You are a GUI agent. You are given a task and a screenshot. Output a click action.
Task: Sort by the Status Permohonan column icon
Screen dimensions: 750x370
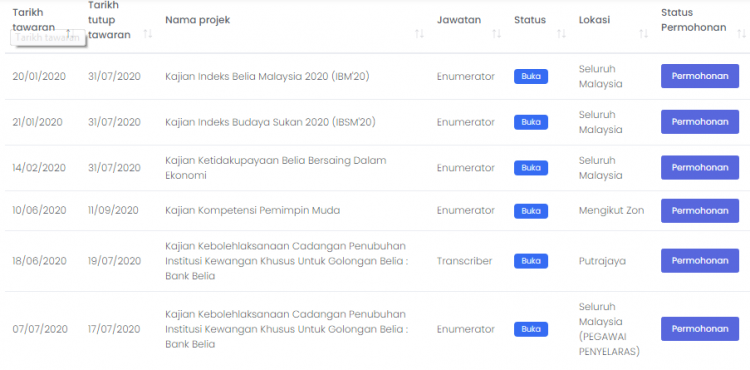tap(741, 34)
